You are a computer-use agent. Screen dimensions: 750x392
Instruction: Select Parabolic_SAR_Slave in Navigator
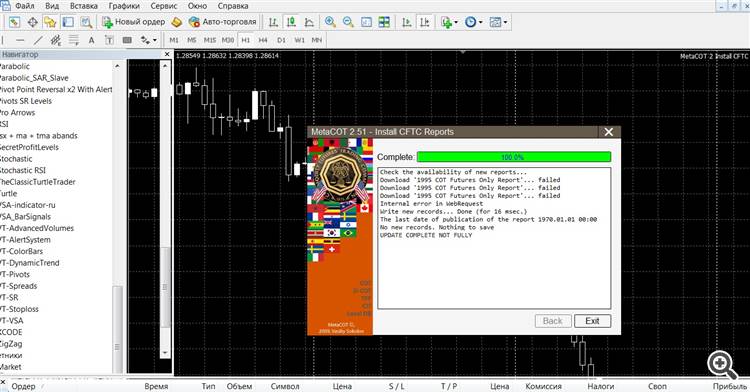(x=34, y=78)
